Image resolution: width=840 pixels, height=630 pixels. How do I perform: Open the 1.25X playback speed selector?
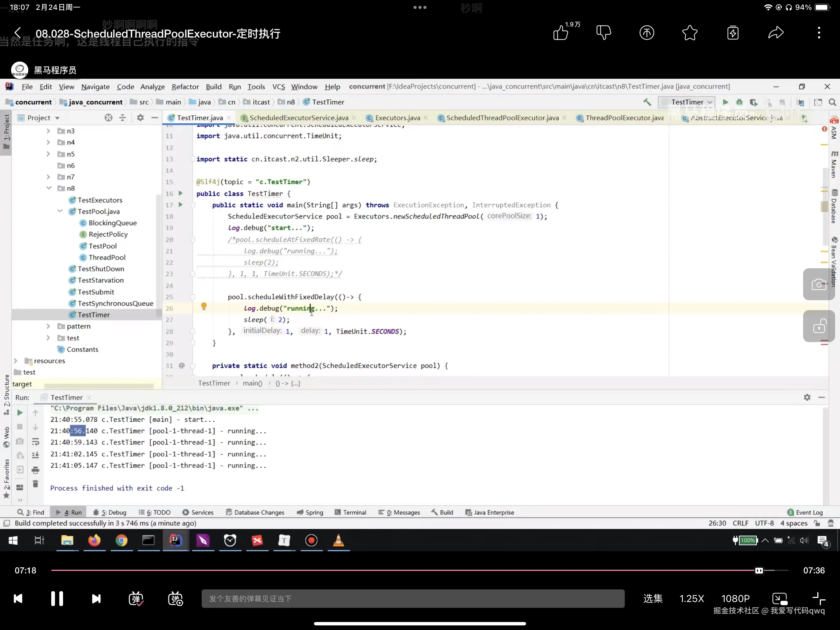tap(691, 599)
